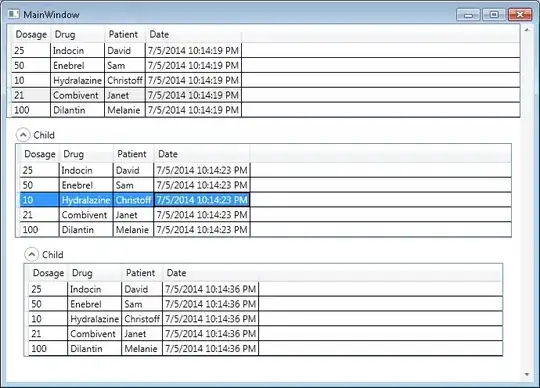Image resolution: width=540 pixels, height=388 pixels.
Task: Click dosage 10 cell in bottom grid
Action: tap(48, 319)
